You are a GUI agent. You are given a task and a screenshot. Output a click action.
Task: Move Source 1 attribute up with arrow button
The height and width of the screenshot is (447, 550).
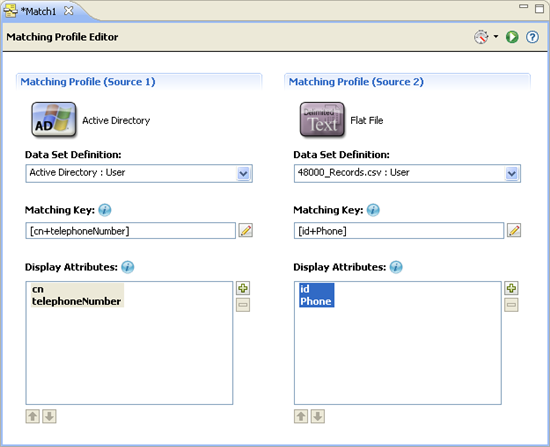coord(33,416)
